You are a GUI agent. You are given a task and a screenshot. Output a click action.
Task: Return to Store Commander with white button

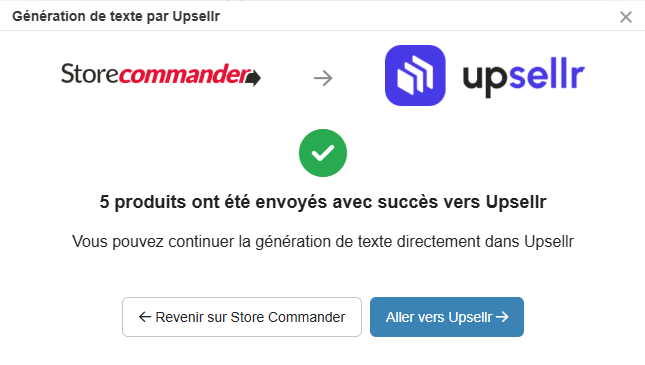tap(242, 317)
